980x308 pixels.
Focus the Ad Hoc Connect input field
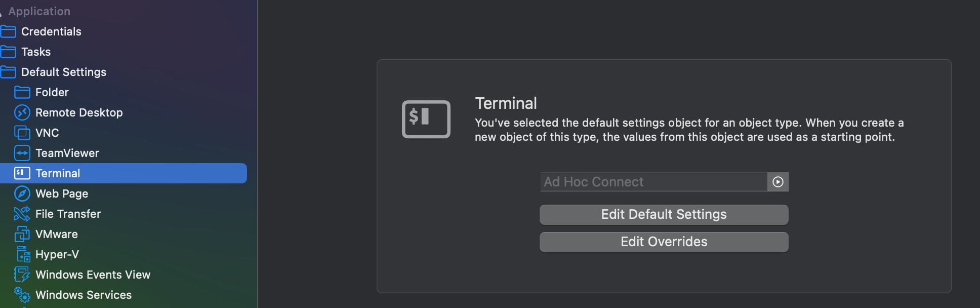654,182
